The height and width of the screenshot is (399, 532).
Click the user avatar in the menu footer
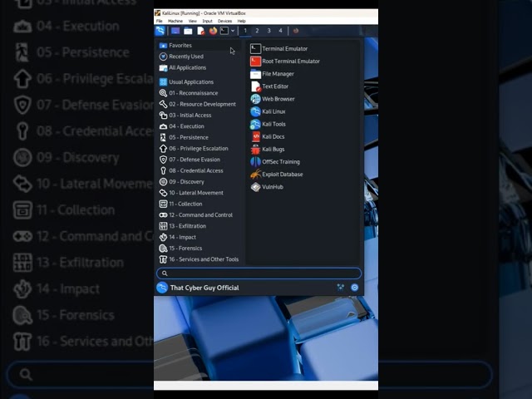point(162,288)
